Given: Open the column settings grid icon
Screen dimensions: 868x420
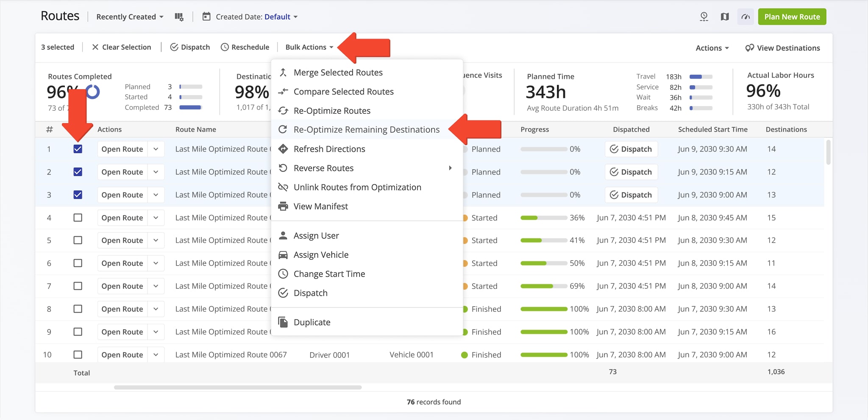Looking at the screenshot, I should point(179,17).
